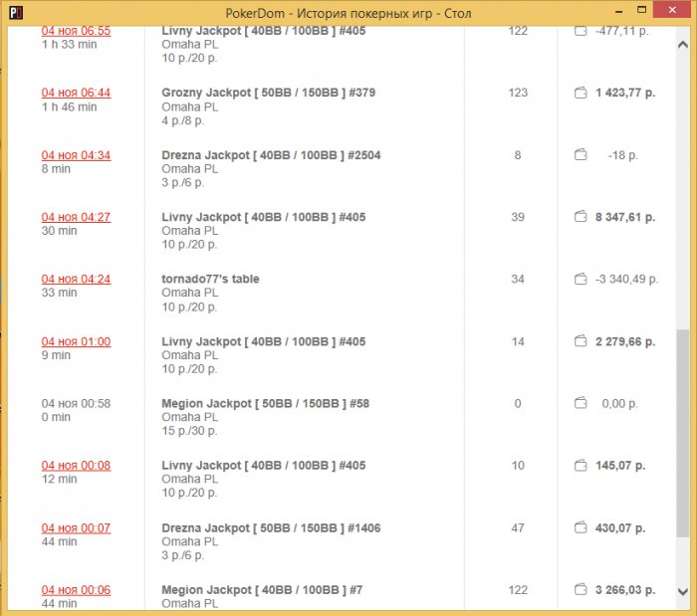Click wallet icon beside 3 266,03 р.
The image size is (697, 616).
(581, 590)
